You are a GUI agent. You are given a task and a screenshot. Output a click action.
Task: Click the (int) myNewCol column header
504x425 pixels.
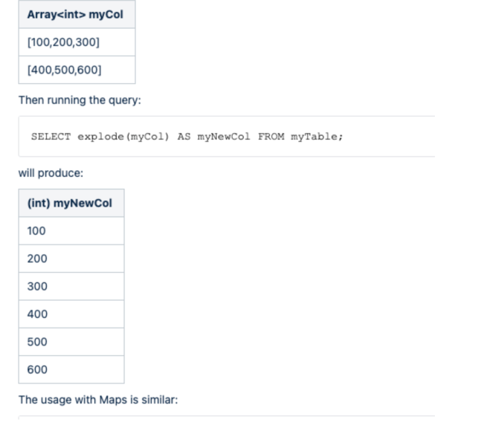(x=71, y=203)
